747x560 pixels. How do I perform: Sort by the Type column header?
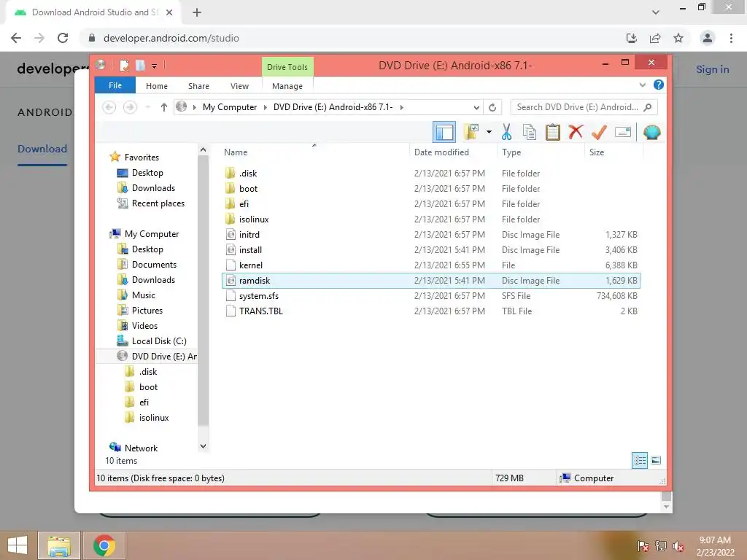coord(511,152)
